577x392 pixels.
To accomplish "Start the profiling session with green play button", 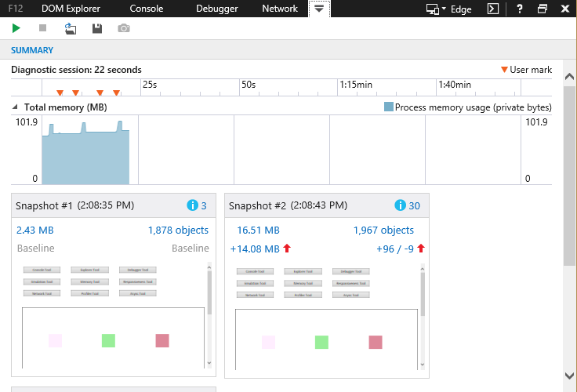I will [16, 28].
